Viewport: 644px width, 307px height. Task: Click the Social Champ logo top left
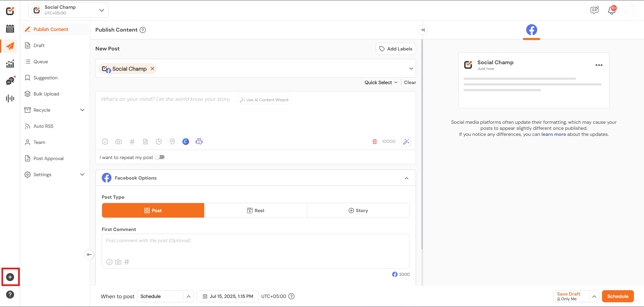pos(10,11)
